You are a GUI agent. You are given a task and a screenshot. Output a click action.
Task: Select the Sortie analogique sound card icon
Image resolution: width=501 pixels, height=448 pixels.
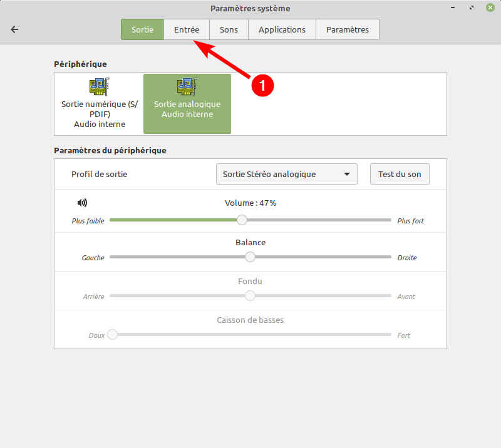187,86
